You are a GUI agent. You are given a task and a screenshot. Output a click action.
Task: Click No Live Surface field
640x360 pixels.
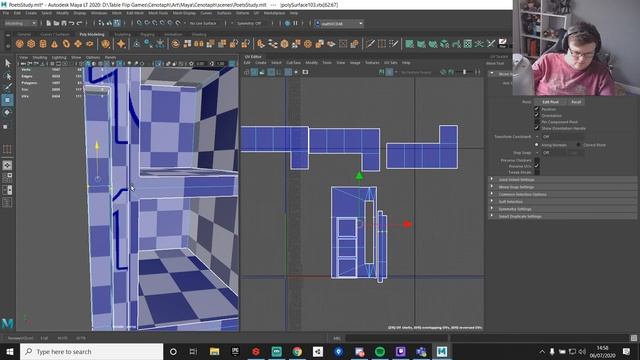[x=203, y=23]
